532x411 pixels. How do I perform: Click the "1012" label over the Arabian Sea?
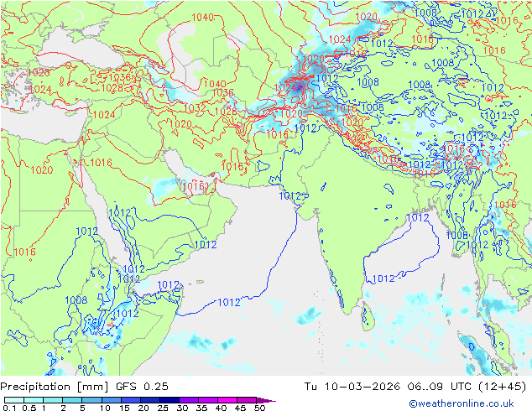click(229, 303)
